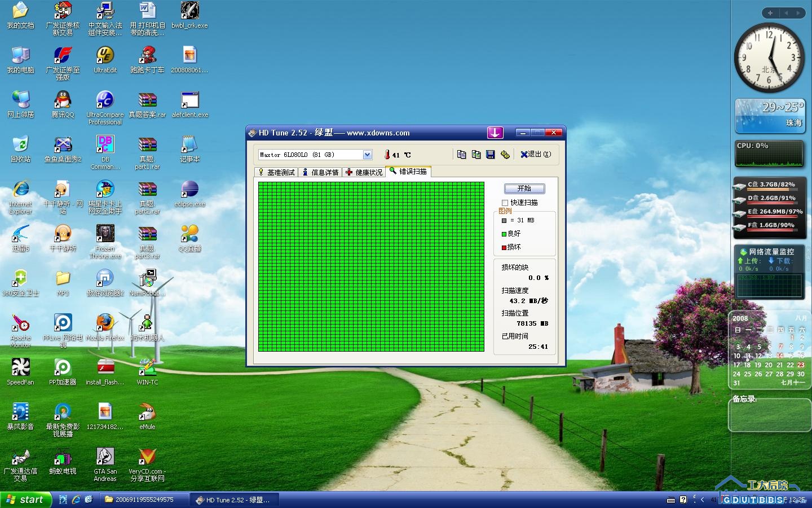812x508 pixels.
Task: Open the DB Command desktop shortcut
Action: click(x=105, y=152)
